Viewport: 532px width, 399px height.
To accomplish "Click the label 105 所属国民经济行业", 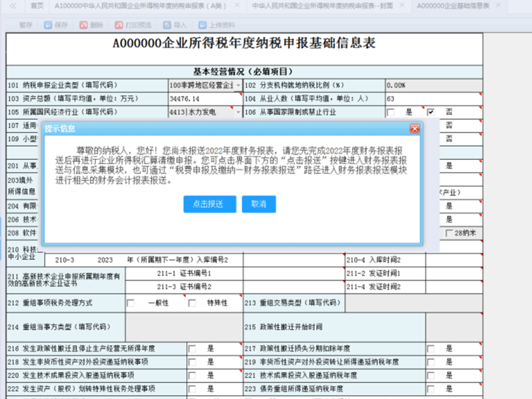I will point(63,112).
